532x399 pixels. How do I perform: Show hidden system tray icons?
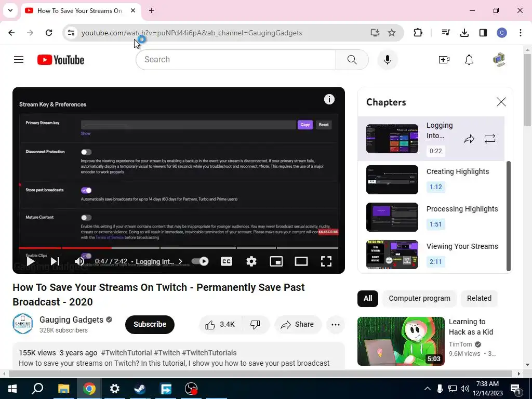[427, 389]
